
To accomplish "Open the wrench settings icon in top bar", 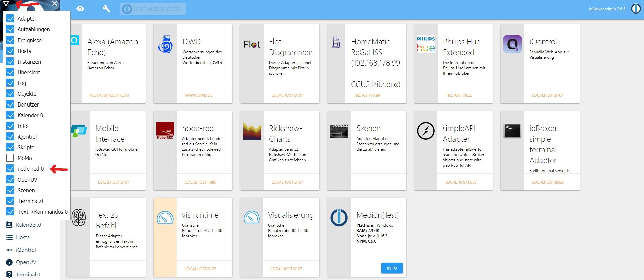I will pos(106,9).
